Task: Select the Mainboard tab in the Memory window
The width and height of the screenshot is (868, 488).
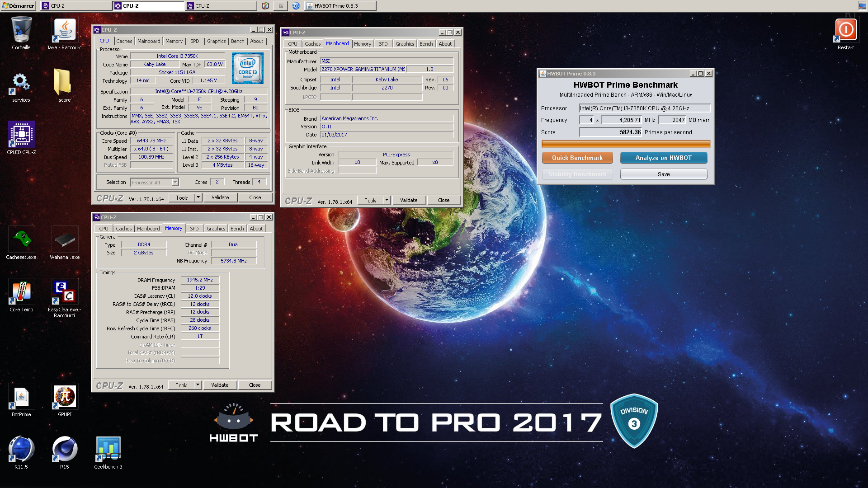Action: click(x=148, y=229)
